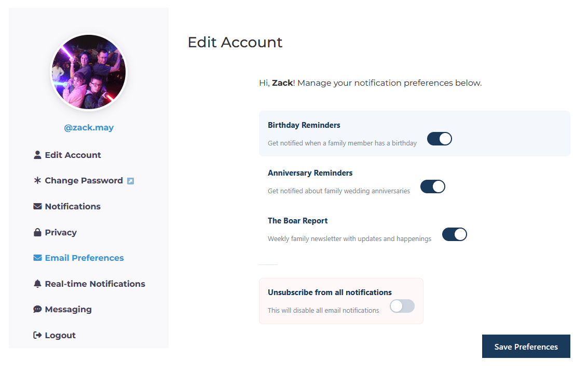Click the chat bubble icon beside Messaging

[37, 309]
